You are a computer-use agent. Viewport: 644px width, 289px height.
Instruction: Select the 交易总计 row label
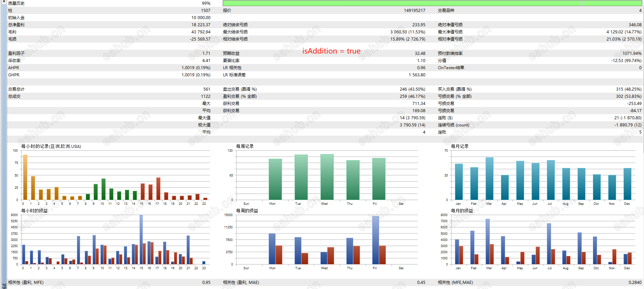(x=16, y=89)
